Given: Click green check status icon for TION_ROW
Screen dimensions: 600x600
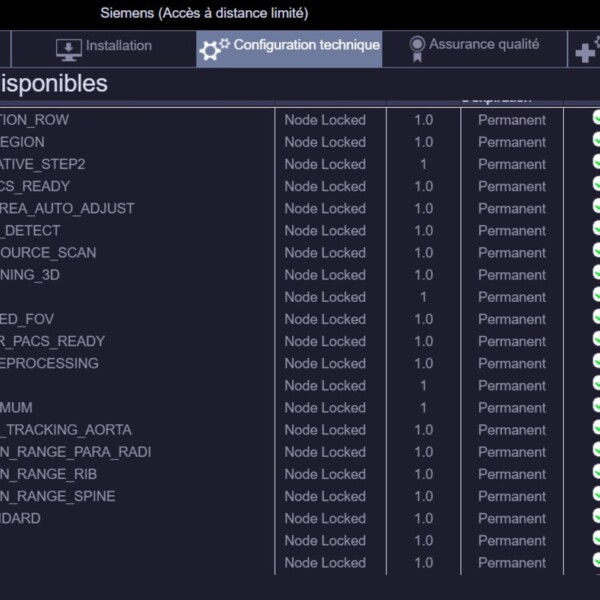Looking at the screenshot, I should tap(596, 117).
